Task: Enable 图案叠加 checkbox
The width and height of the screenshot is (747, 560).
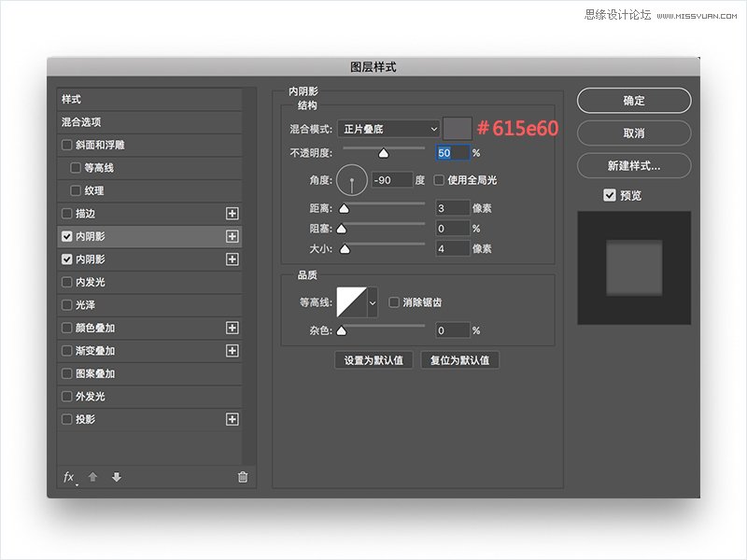Action: click(66, 373)
